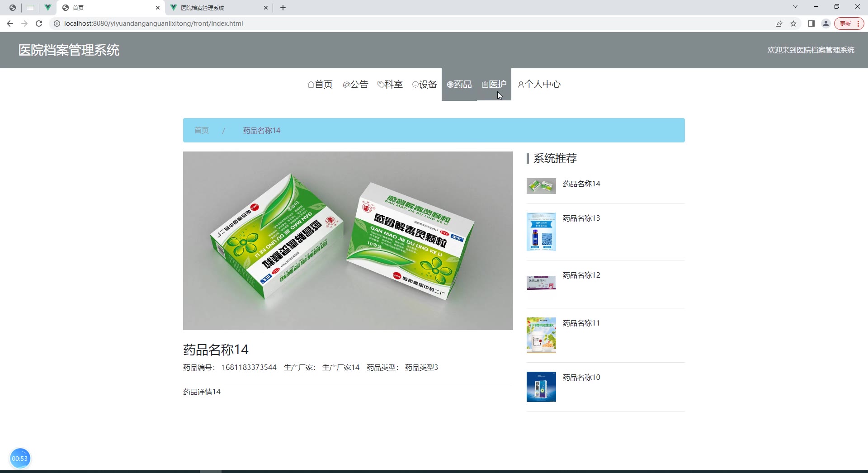The image size is (868, 473).
Task: Click the 医院档案管理系统 header title
Action: pos(69,50)
